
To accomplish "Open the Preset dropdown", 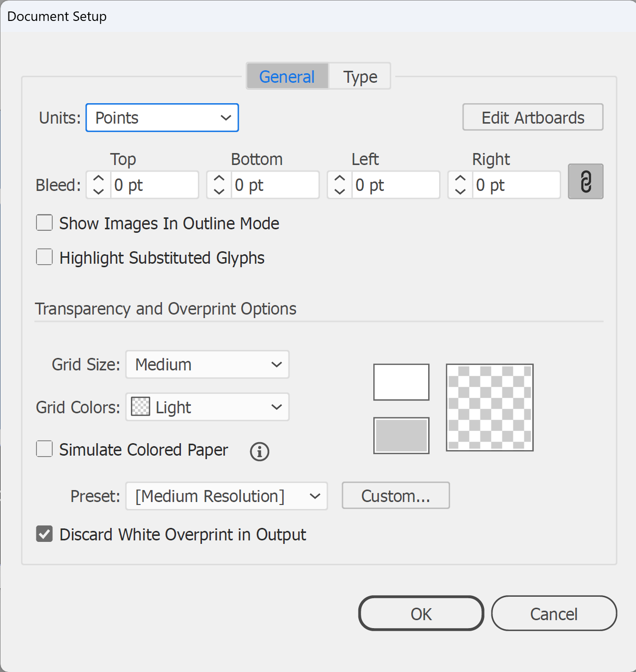I will tap(226, 496).
